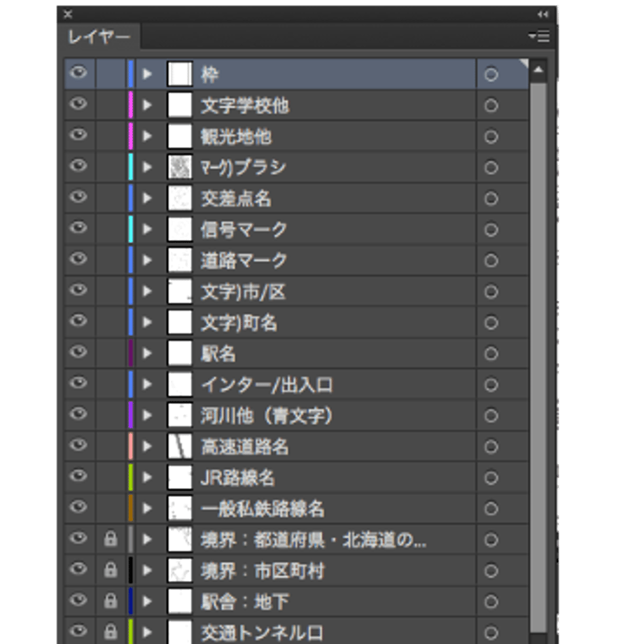Expand the 境界：市区町村 layer
The image size is (644, 644).
pyautogui.click(x=147, y=570)
